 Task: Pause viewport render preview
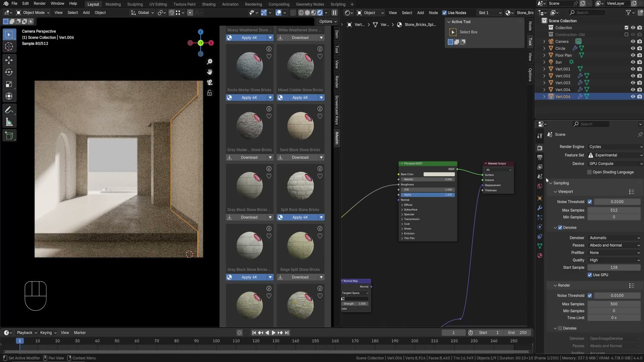point(334,13)
